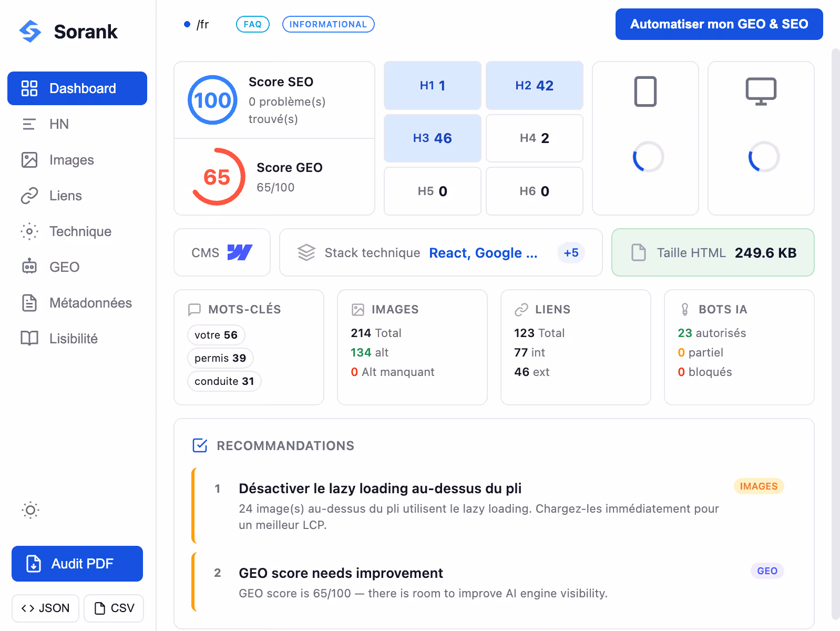Screen dimensions: 840x631
Task: Select the H1 1 heading tile
Action: [x=433, y=85]
